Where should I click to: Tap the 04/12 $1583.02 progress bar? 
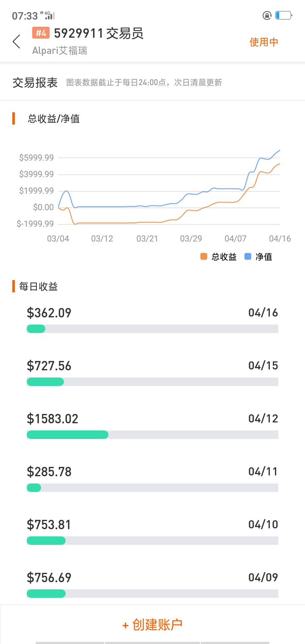point(152,435)
